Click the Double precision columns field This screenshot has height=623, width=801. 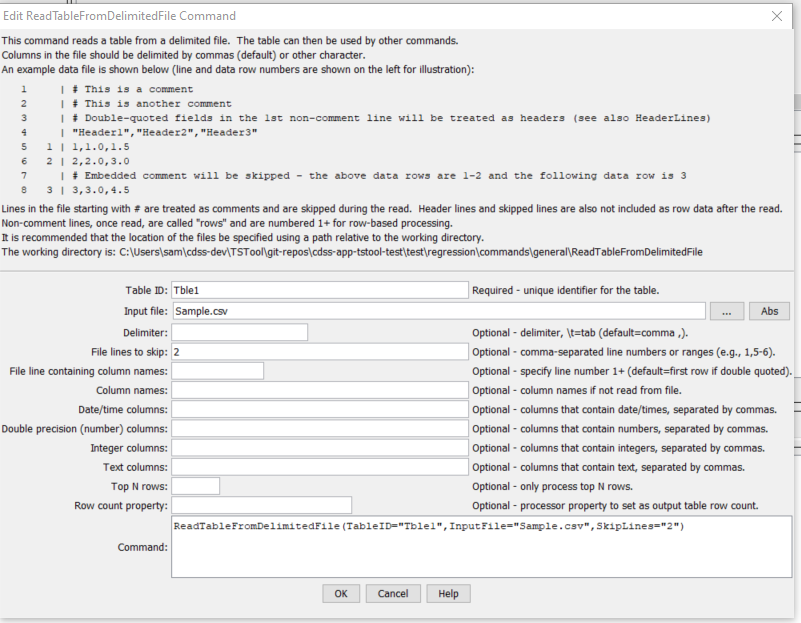click(x=320, y=429)
